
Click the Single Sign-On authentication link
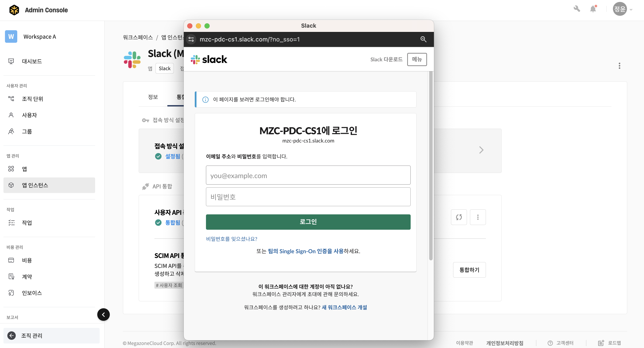tap(305, 251)
